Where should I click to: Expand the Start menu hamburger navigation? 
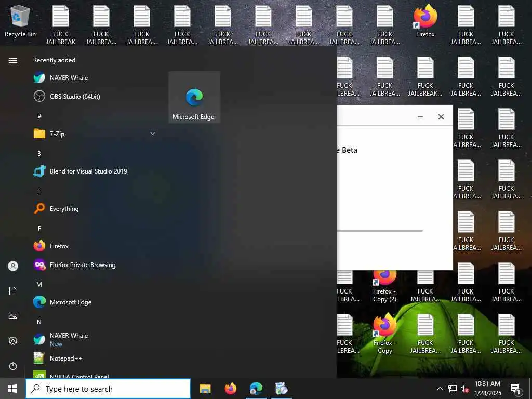13,60
